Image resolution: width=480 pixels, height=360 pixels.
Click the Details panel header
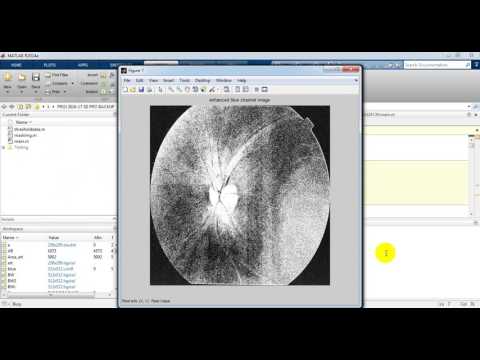coord(57,219)
